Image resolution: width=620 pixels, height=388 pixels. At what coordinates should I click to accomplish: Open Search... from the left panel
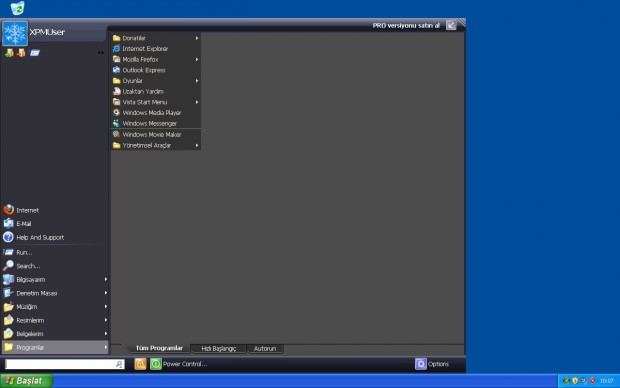[55, 266]
